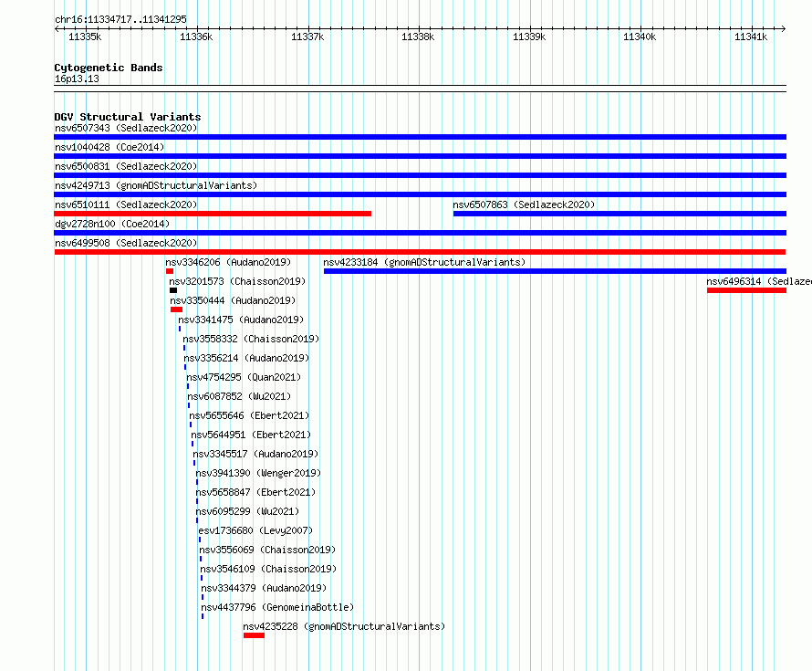
Task: Open nsv3558332 (Chaisson2019) label
Action: click(x=251, y=339)
